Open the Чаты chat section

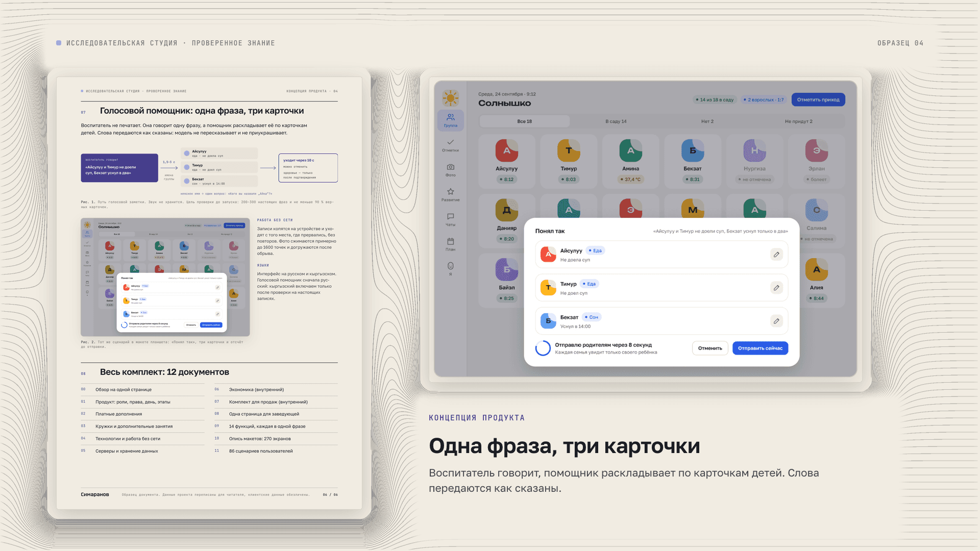pyautogui.click(x=450, y=219)
